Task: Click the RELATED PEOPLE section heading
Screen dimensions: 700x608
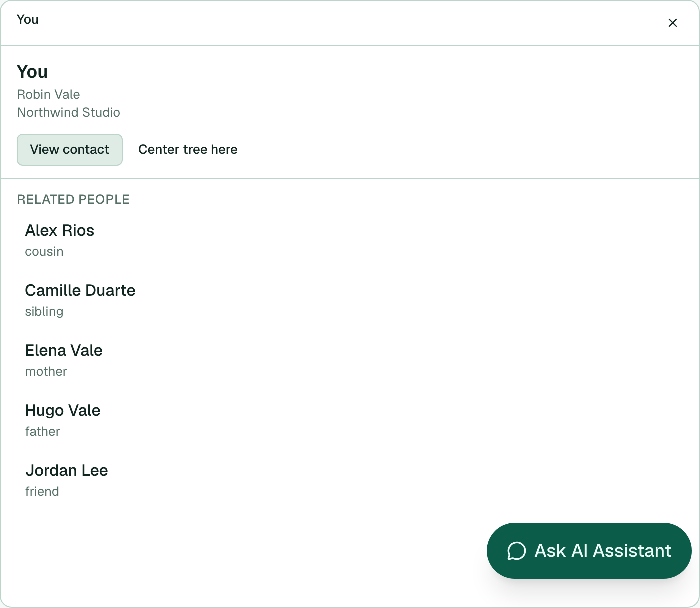Action: coord(73,199)
